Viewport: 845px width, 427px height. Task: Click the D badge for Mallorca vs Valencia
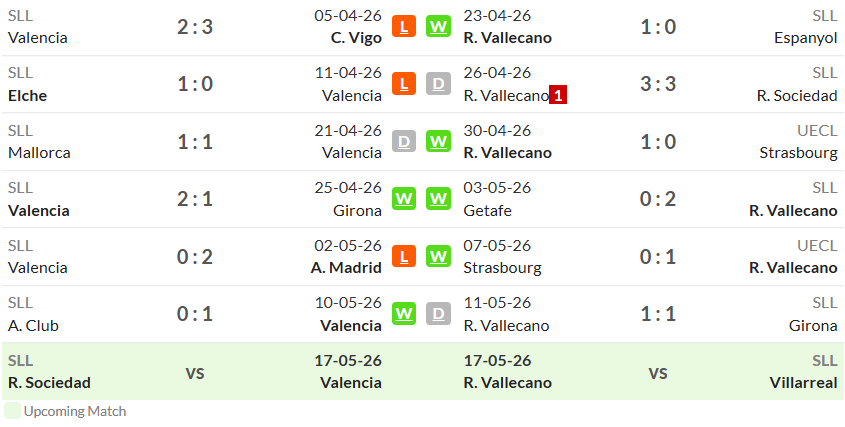pos(404,141)
